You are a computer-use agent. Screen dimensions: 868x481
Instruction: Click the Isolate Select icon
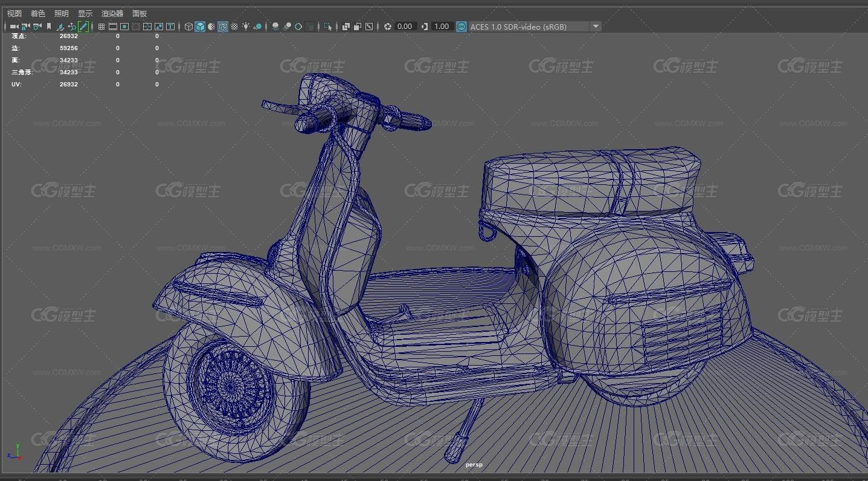[328, 27]
